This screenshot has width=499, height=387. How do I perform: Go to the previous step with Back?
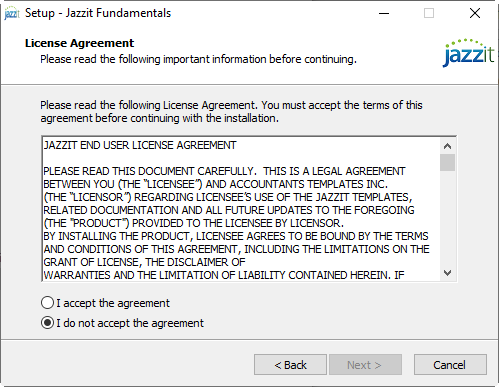click(290, 365)
